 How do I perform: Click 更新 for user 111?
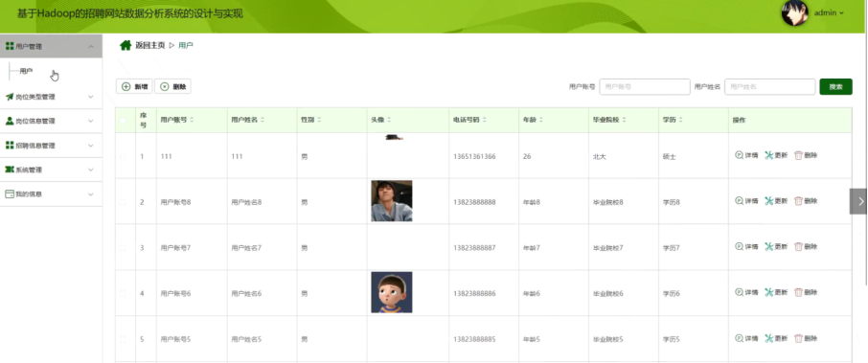[x=776, y=155]
